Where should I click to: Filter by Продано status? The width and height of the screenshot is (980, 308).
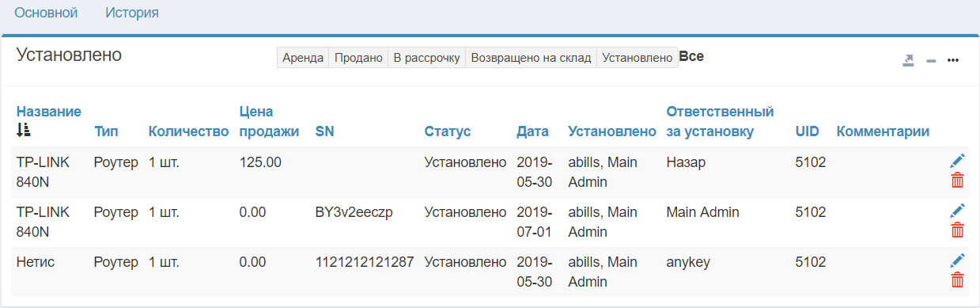click(358, 58)
